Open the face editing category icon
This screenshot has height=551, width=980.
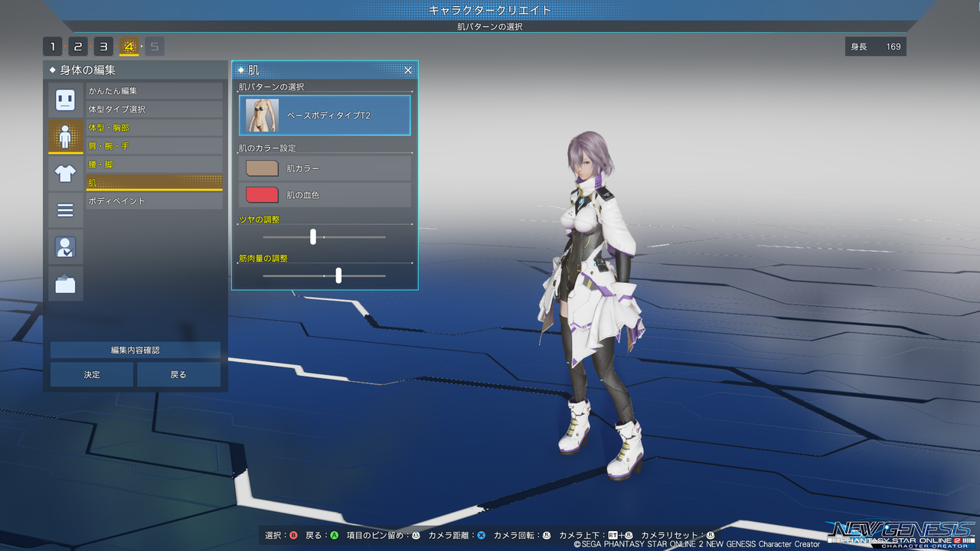point(66,99)
